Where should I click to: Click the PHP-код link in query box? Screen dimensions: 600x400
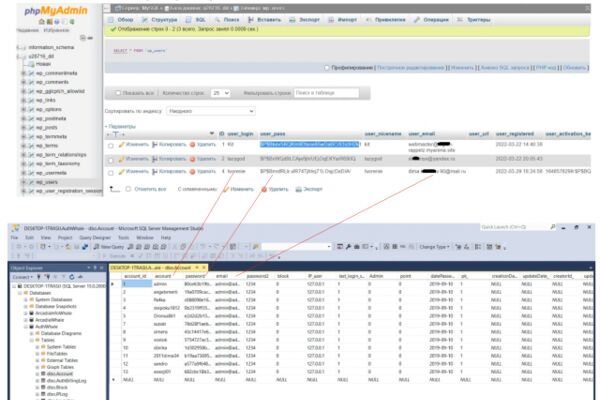coord(546,68)
